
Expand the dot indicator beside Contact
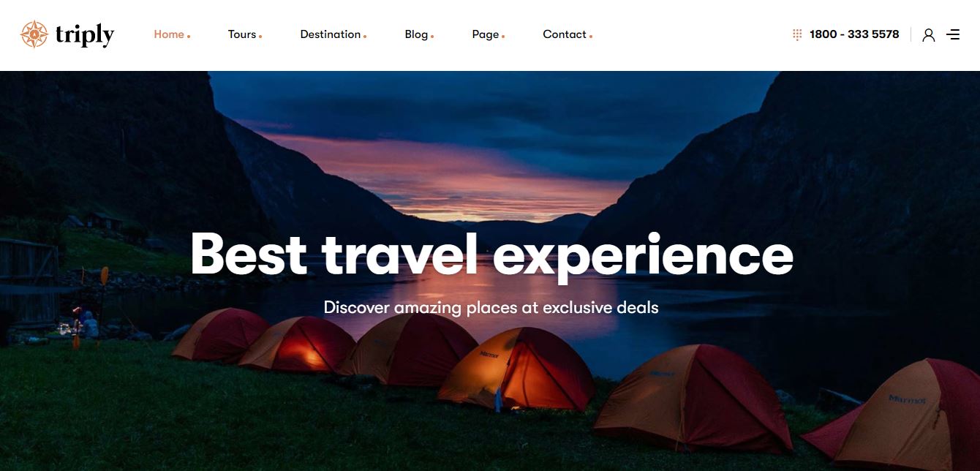591,36
